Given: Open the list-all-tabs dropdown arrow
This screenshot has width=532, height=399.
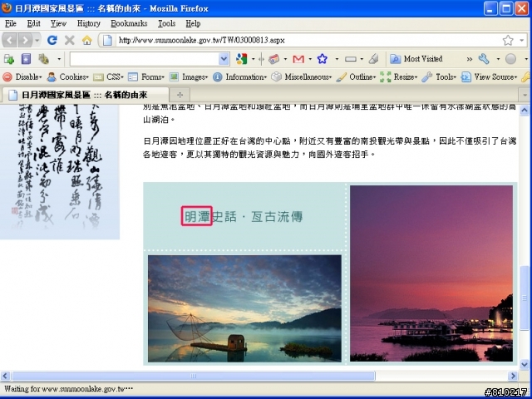Looking at the screenshot, I should point(525,95).
